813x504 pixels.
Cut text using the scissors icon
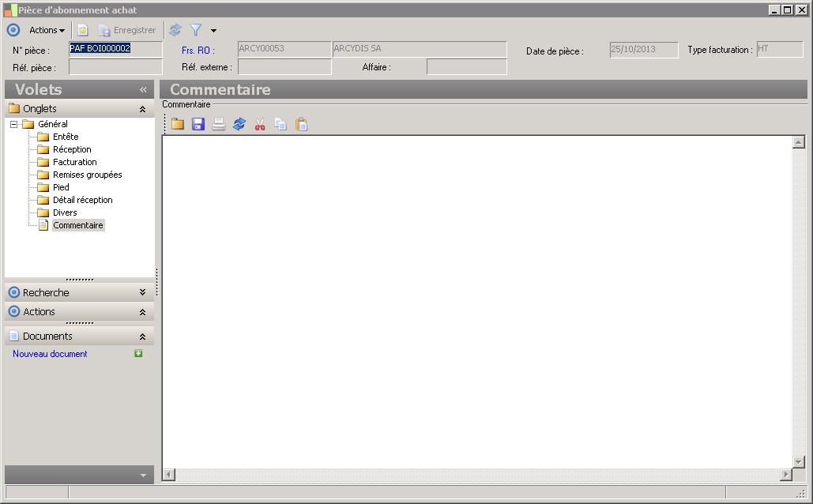pyautogui.click(x=259, y=124)
